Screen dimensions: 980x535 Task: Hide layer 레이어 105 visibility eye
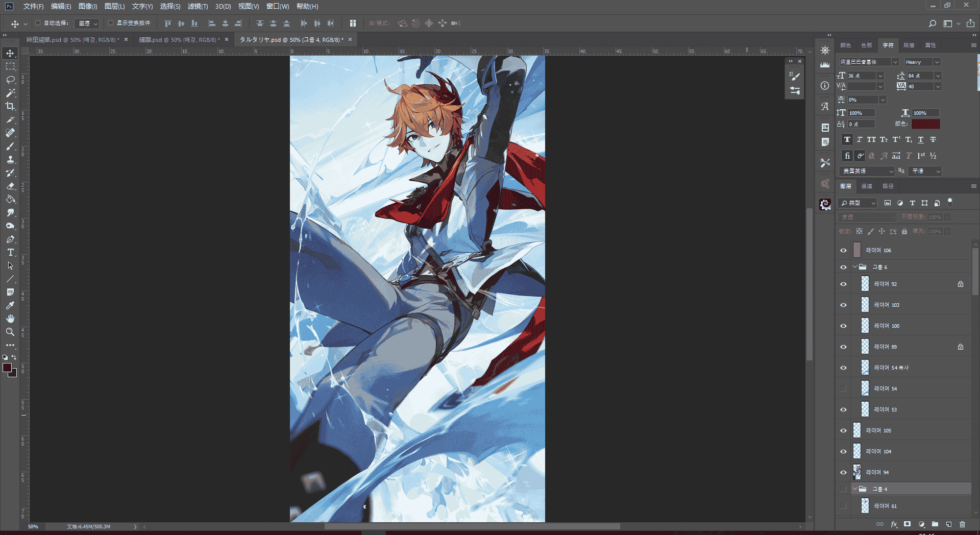click(x=843, y=430)
